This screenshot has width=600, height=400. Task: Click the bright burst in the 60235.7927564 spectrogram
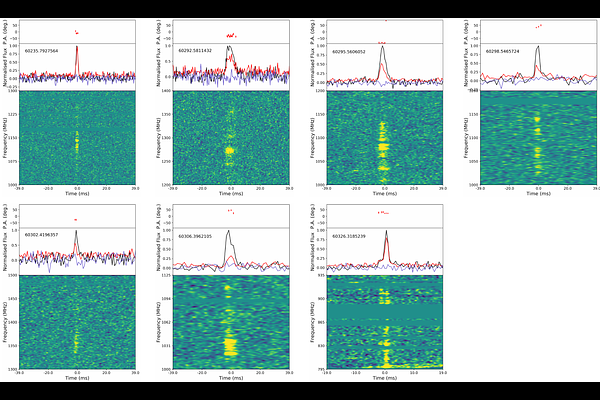tap(77, 142)
